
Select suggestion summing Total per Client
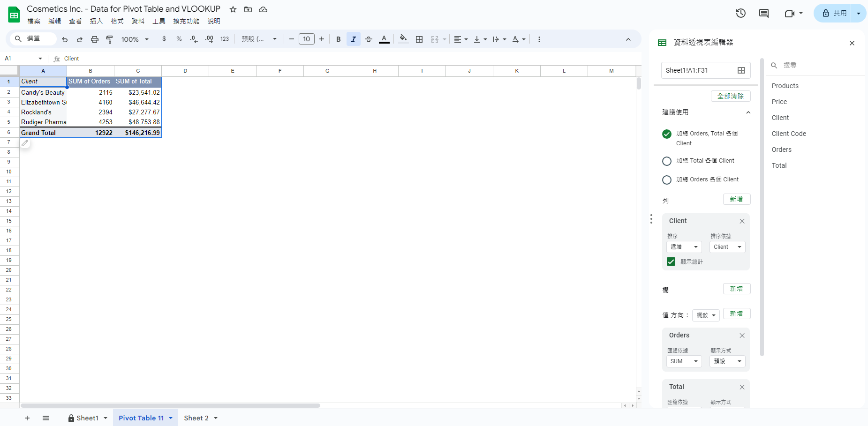[x=667, y=161]
